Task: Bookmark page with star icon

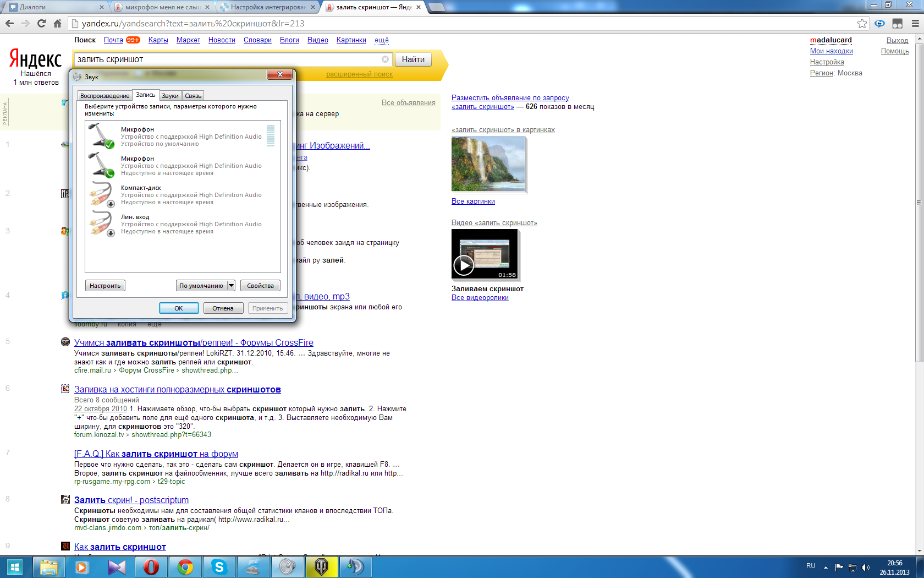Action: point(862,23)
